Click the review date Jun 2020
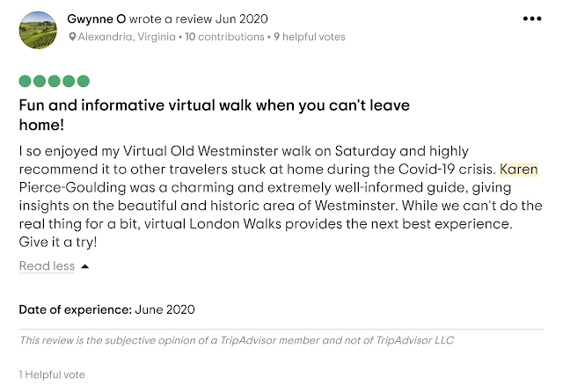This screenshot has height=392, width=563. coord(241,18)
